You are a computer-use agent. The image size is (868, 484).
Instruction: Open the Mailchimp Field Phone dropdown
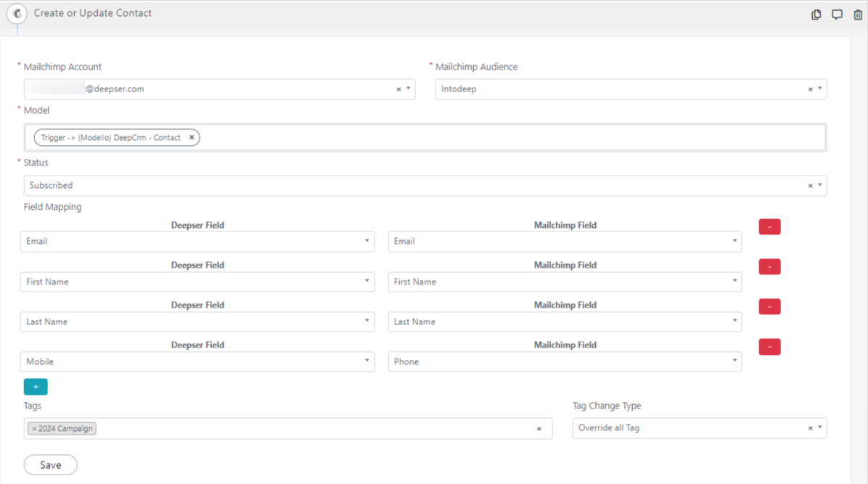pos(565,361)
